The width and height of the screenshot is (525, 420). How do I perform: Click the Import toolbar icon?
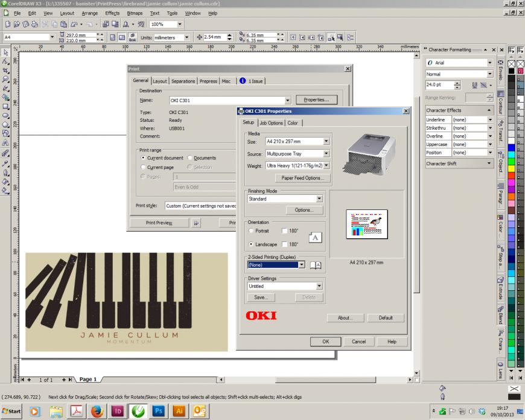[x=106, y=24]
